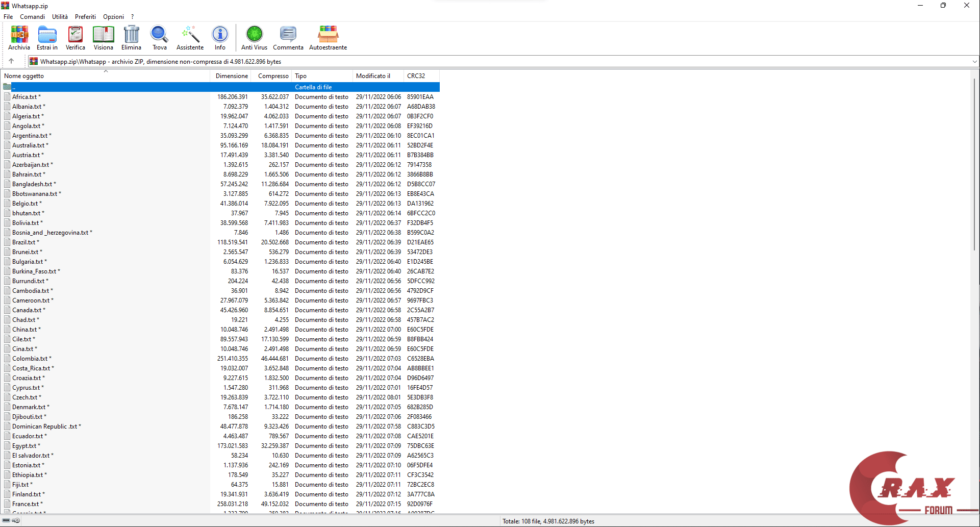This screenshot has height=527, width=980.
Task: Sort by Modificato il column header
Action: pyautogui.click(x=378, y=76)
